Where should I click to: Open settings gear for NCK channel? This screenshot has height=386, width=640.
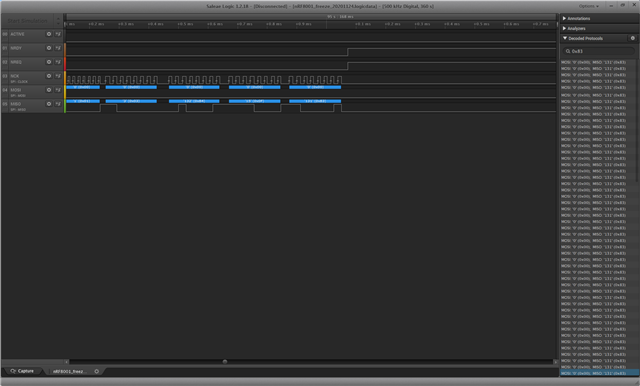pos(49,76)
